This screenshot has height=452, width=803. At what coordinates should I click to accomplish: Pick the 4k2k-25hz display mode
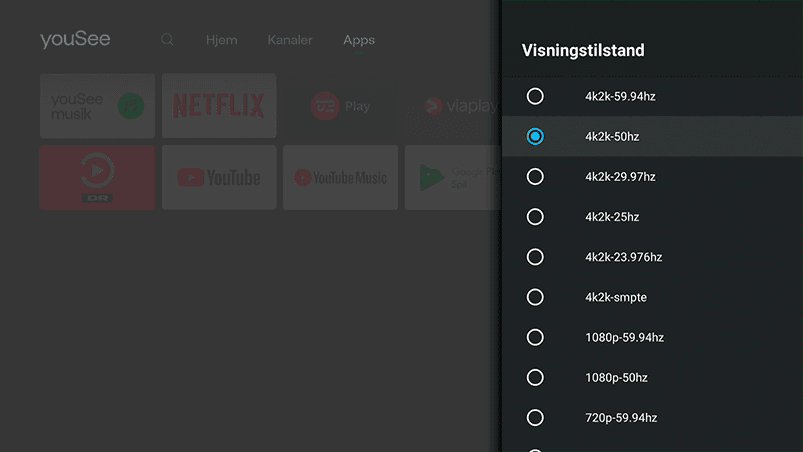click(535, 217)
